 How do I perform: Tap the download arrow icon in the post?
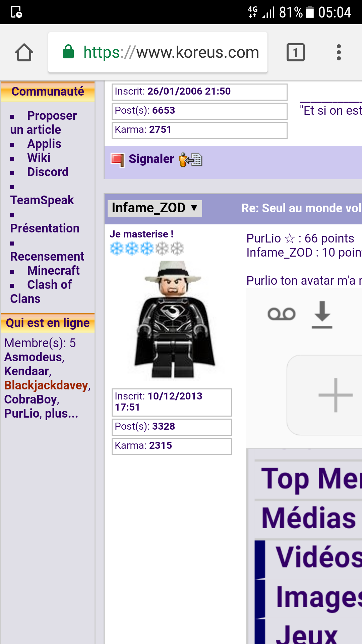tap(322, 315)
